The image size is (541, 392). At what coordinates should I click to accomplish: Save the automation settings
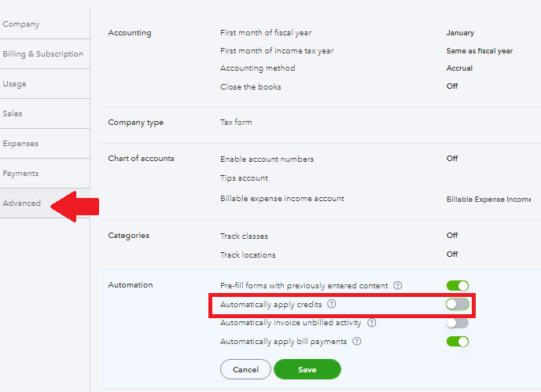(307, 369)
